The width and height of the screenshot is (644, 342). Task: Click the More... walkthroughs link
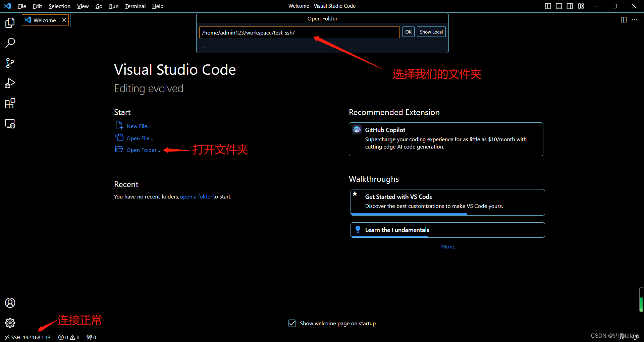(x=449, y=246)
